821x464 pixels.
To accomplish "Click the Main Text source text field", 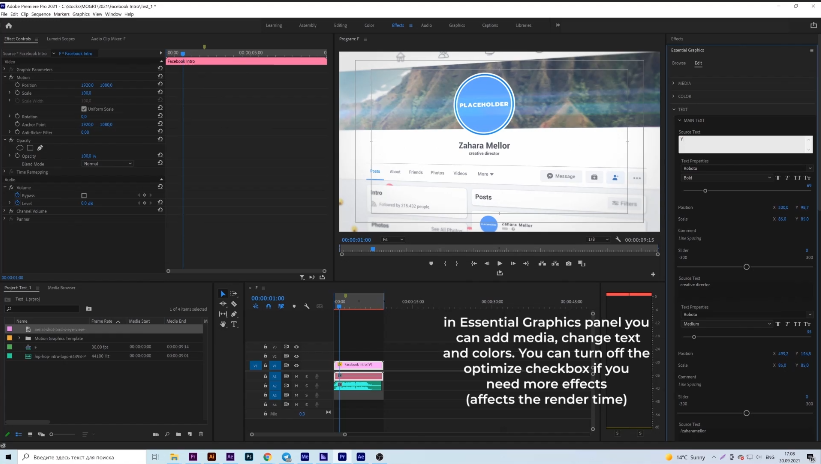I will [746, 144].
